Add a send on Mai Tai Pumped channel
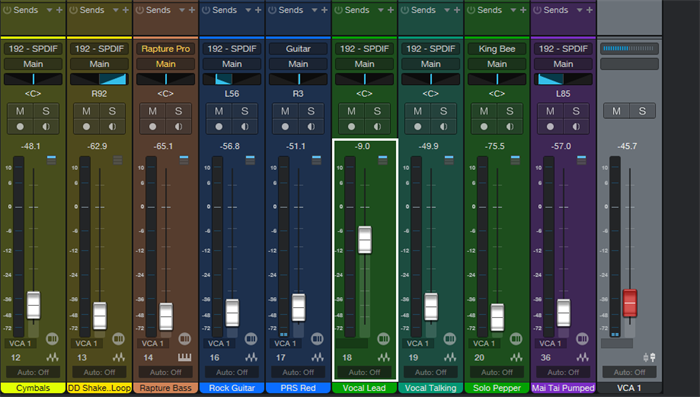The image size is (700, 397). point(590,10)
